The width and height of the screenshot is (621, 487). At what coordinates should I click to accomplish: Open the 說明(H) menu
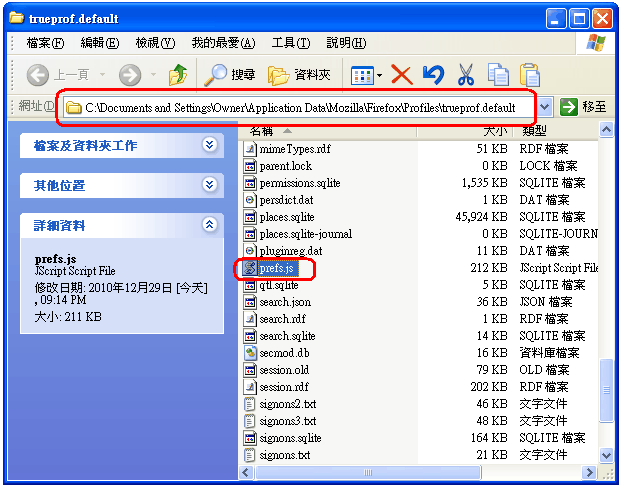click(346, 42)
